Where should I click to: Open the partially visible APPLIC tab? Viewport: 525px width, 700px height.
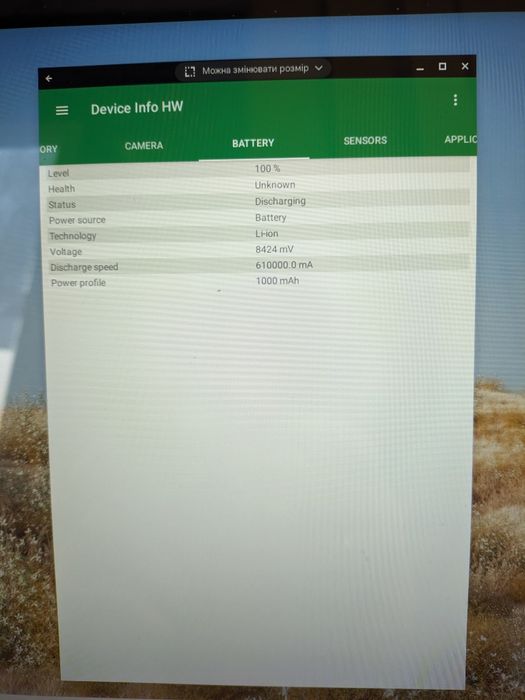[460, 139]
